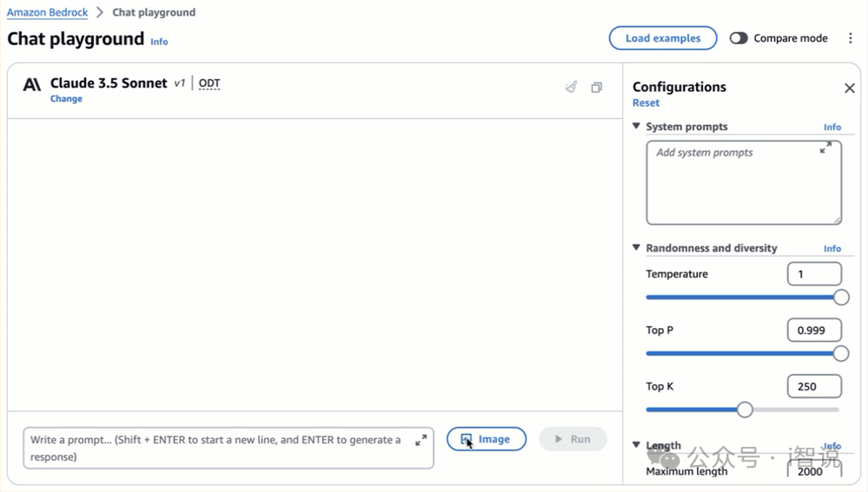Click Change model link
This screenshot has height=492, width=868.
click(66, 99)
